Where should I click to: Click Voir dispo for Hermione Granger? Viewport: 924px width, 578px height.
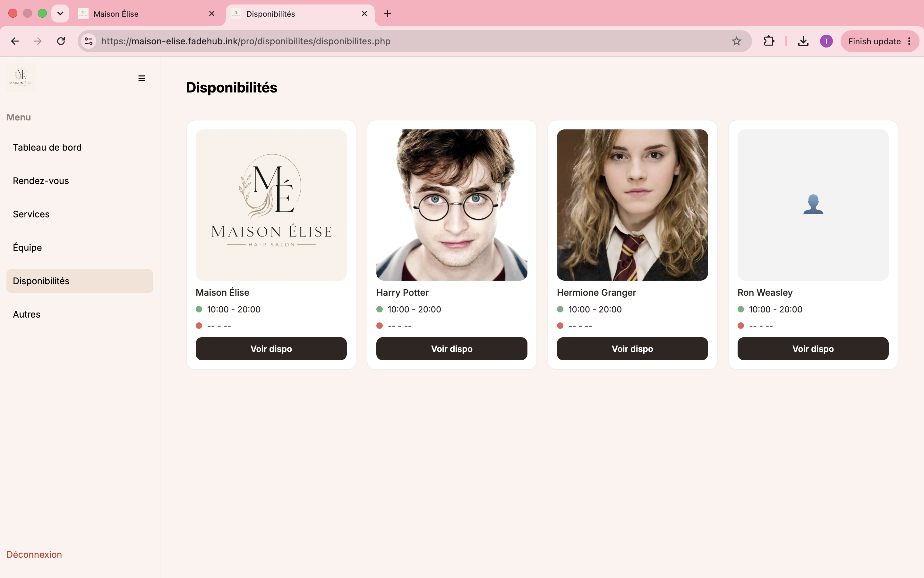pyautogui.click(x=632, y=349)
